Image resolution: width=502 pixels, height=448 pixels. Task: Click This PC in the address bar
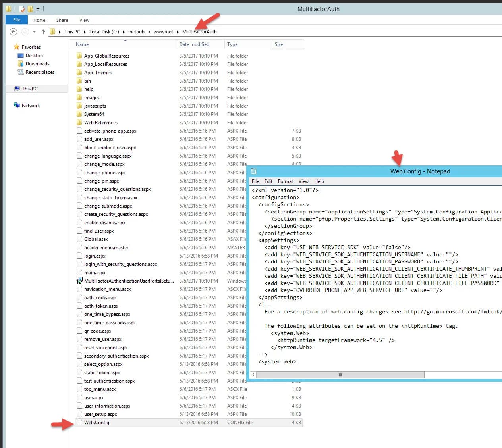72,32
